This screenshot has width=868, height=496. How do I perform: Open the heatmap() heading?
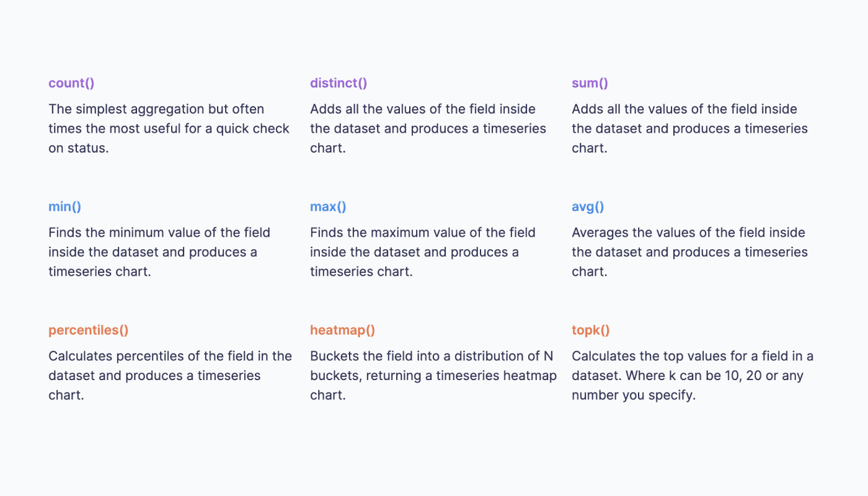click(342, 330)
